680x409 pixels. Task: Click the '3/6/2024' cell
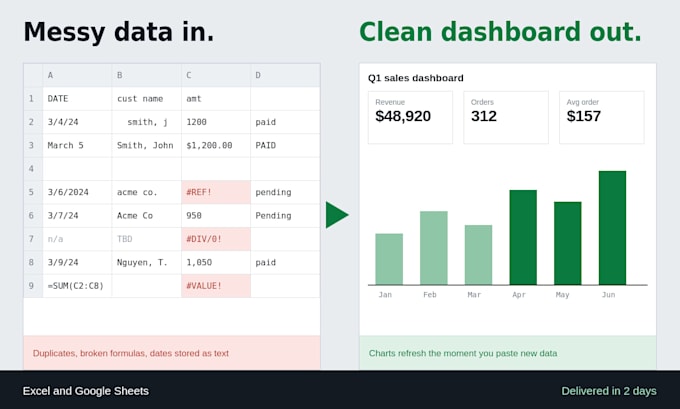coord(77,192)
